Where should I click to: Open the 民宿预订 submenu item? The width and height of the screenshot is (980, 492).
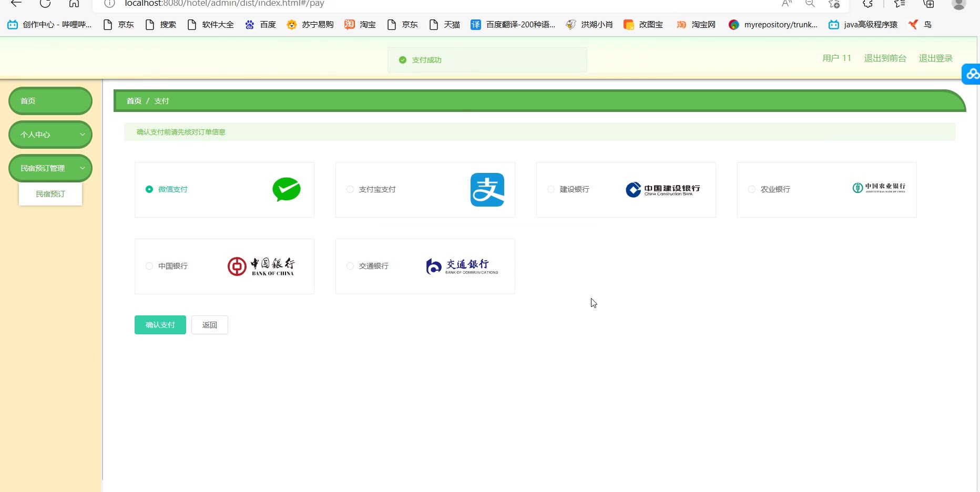(x=50, y=194)
